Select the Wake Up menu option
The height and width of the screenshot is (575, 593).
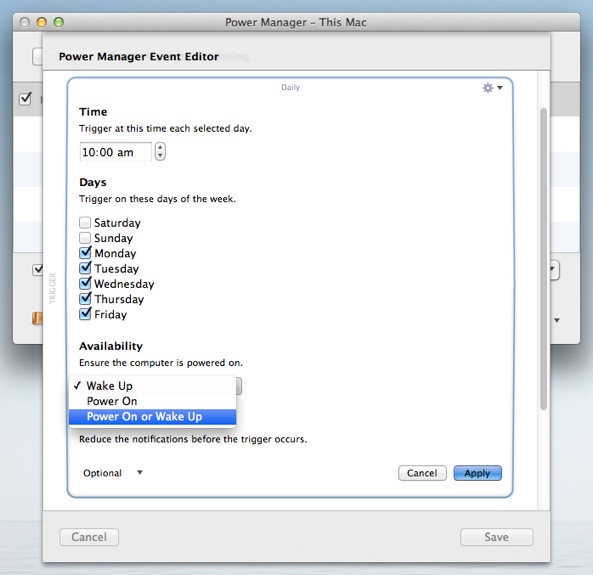152,385
